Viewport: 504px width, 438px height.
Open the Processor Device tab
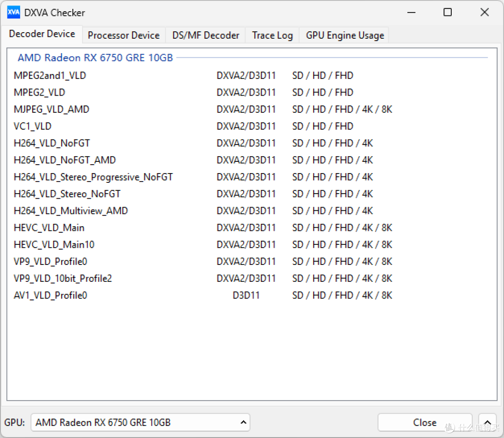124,35
